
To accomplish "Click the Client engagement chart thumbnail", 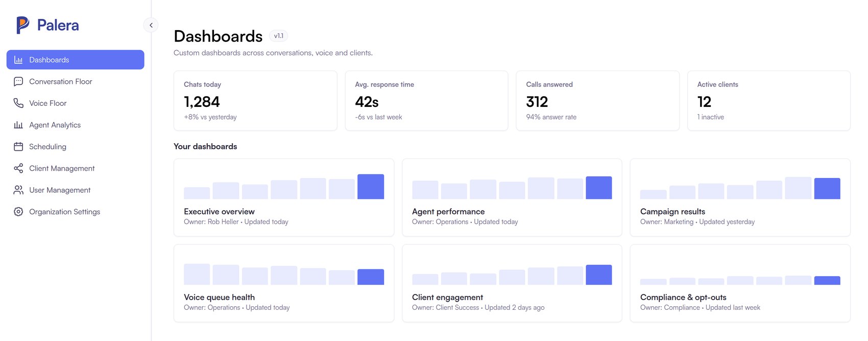I will click(x=512, y=275).
